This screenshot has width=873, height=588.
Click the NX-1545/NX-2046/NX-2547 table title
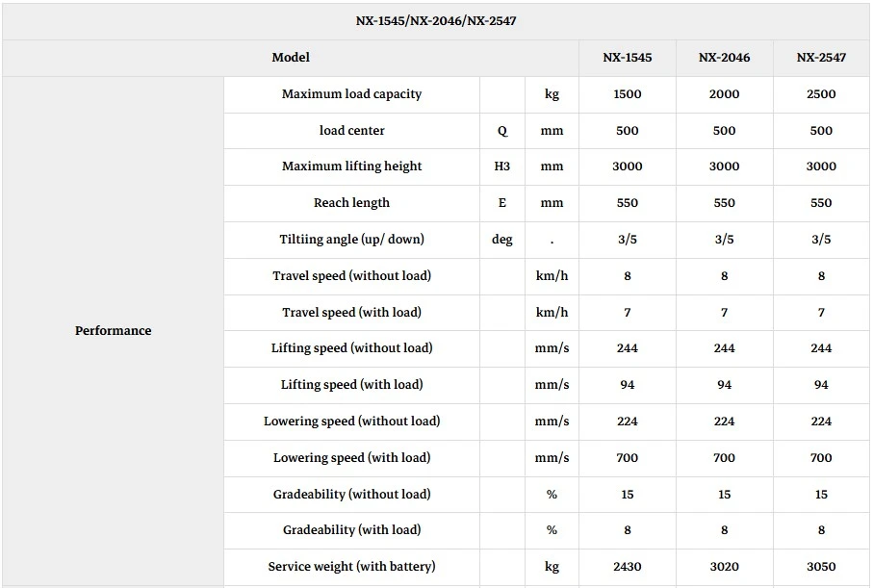[x=436, y=21]
